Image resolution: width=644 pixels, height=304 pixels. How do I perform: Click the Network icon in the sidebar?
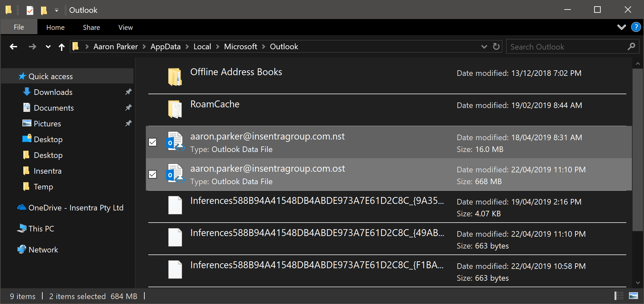[x=22, y=250]
